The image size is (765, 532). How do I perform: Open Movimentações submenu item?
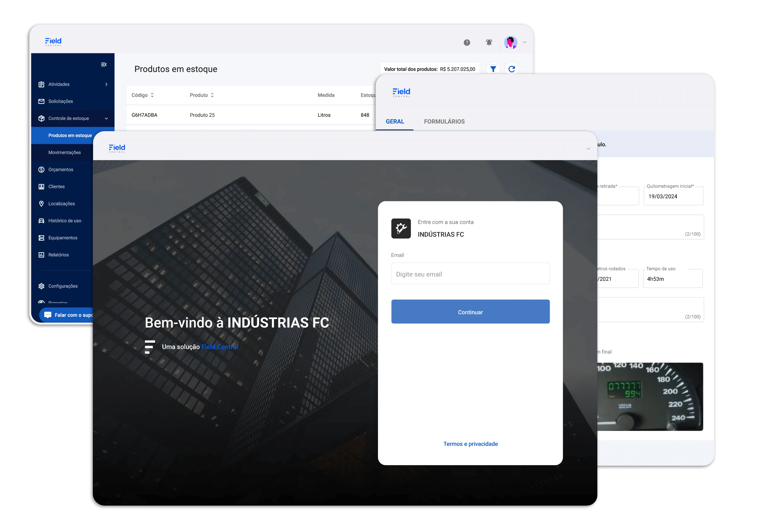[x=64, y=152]
